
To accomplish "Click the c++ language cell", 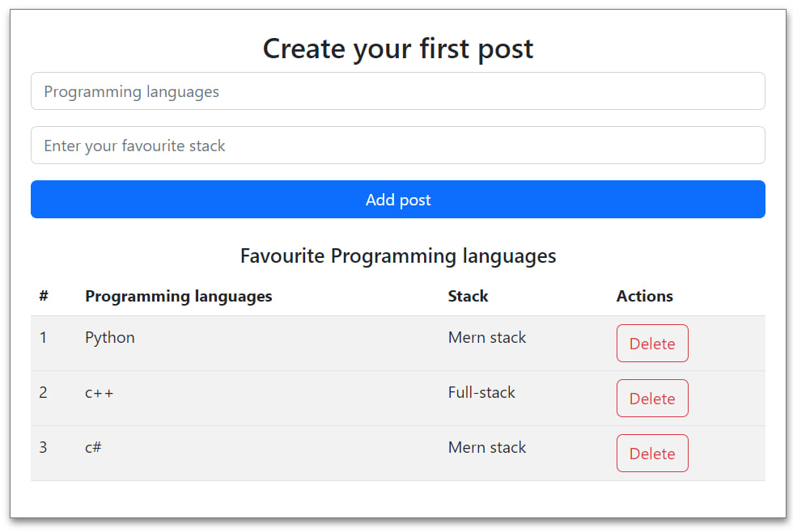I will 100,393.
